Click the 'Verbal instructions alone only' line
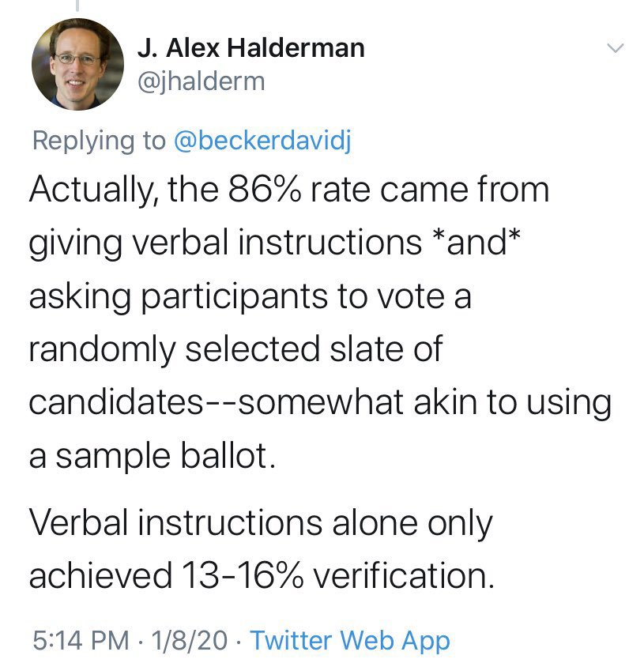 click(261, 524)
